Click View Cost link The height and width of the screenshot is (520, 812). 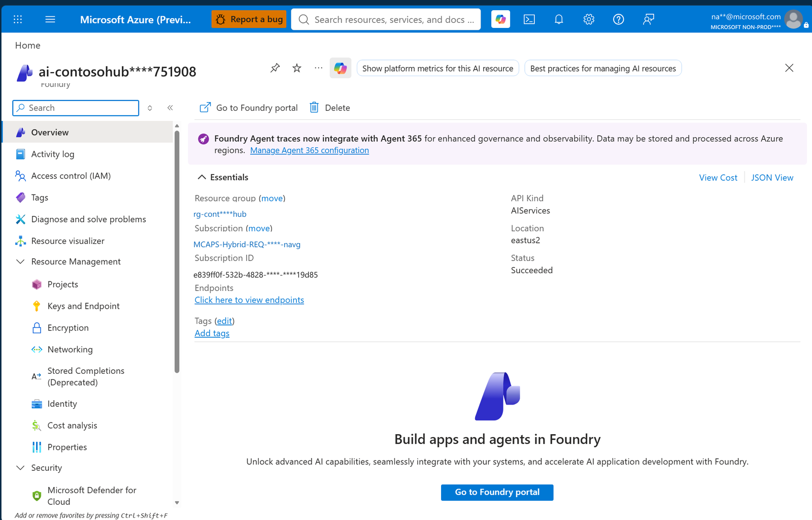pos(718,178)
